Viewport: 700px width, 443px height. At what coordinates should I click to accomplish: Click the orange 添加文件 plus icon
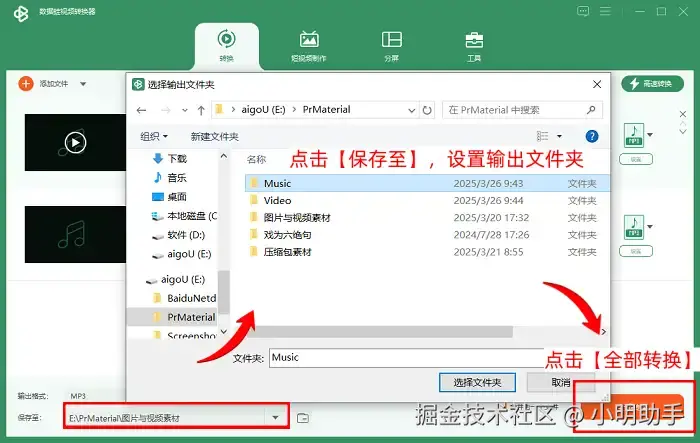coord(26,84)
